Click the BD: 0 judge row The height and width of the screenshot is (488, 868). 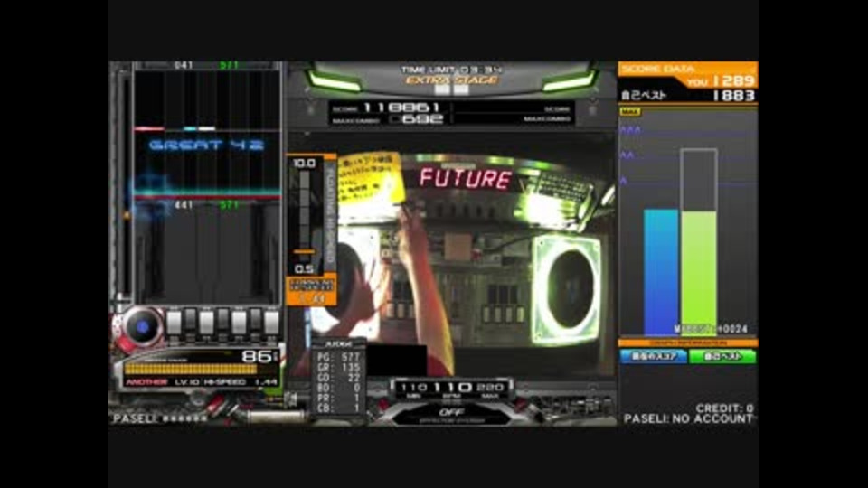click(x=339, y=388)
